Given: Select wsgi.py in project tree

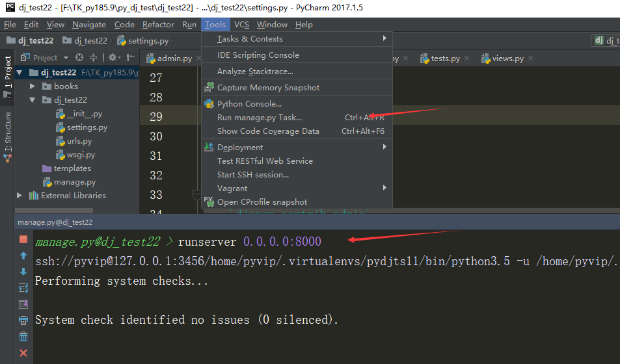Looking at the screenshot, I should [x=75, y=155].
